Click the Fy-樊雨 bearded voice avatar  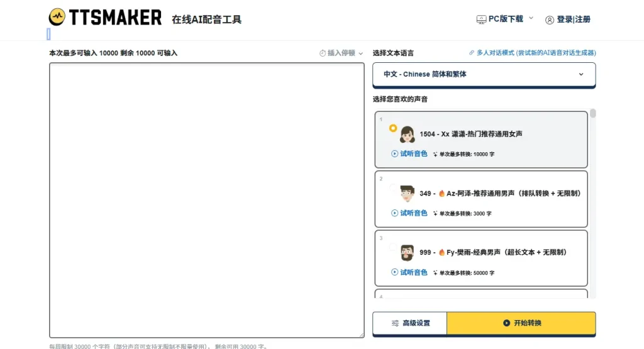click(407, 253)
